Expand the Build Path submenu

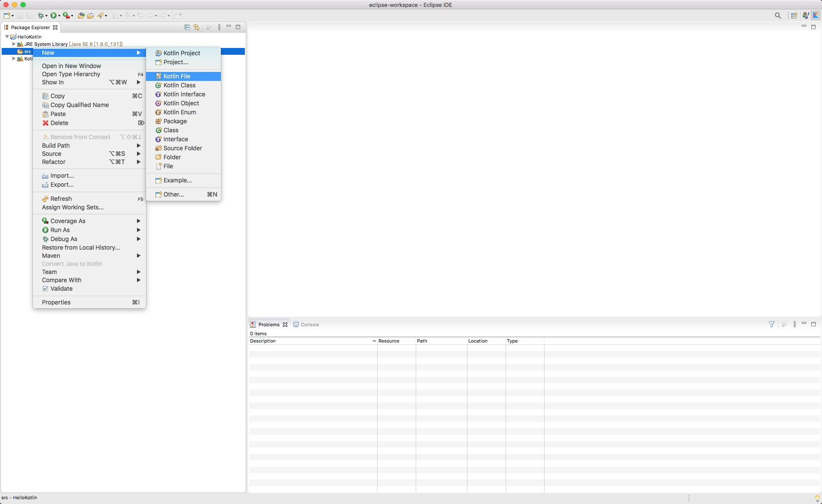[x=89, y=146]
